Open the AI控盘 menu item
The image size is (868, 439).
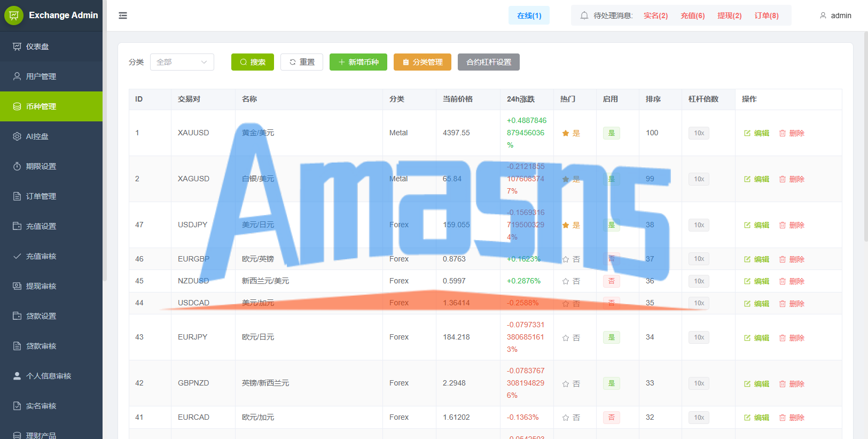[x=51, y=136]
